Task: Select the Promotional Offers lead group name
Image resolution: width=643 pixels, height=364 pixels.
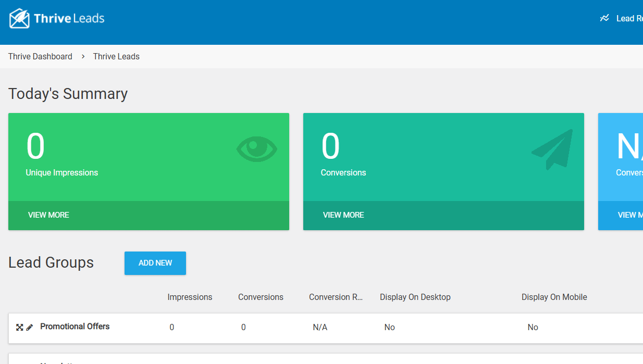Action: (75, 327)
